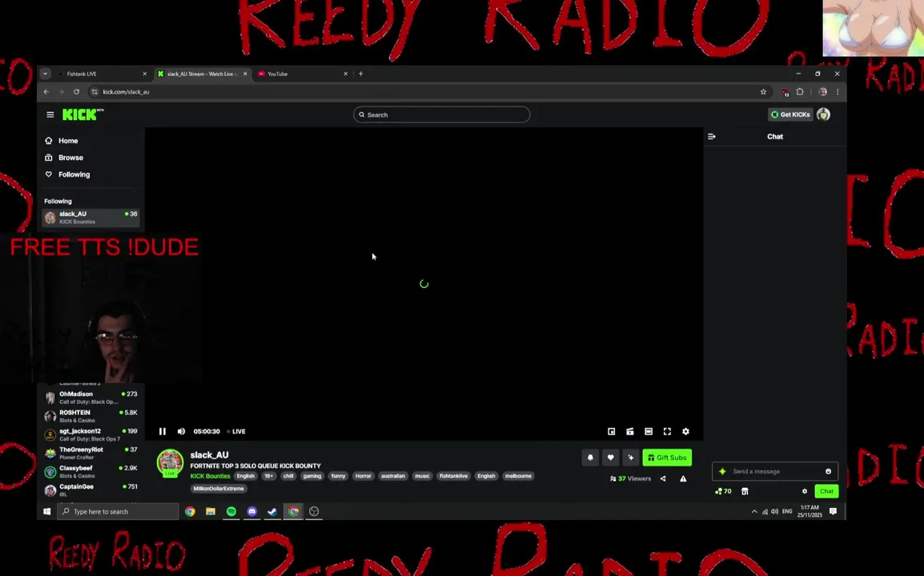The height and width of the screenshot is (576, 924).
Task: Open the Kick user profile avatar
Action: click(x=823, y=114)
